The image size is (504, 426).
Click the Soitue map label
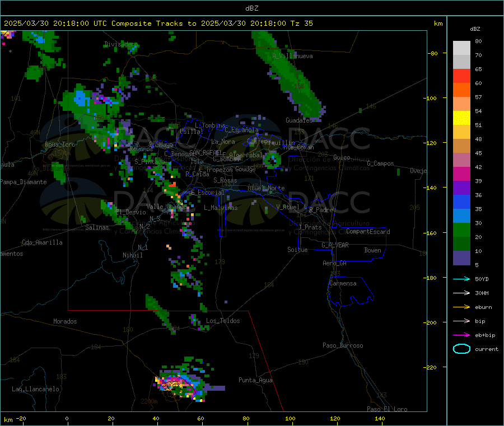click(297, 250)
